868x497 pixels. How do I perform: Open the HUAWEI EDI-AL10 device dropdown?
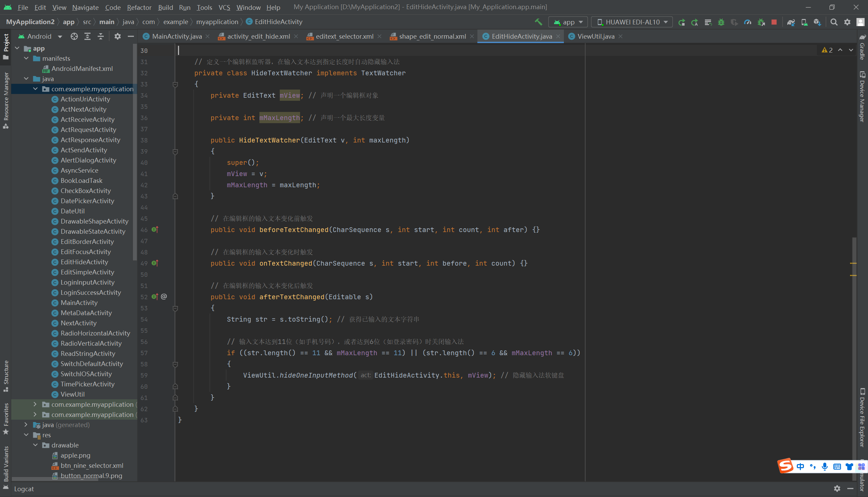(632, 22)
